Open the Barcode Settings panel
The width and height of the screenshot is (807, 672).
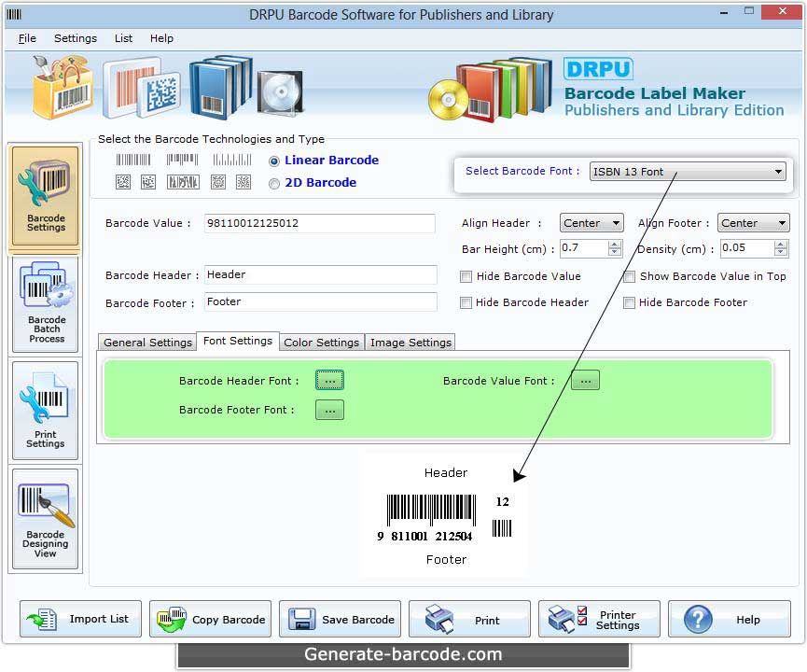(46, 196)
